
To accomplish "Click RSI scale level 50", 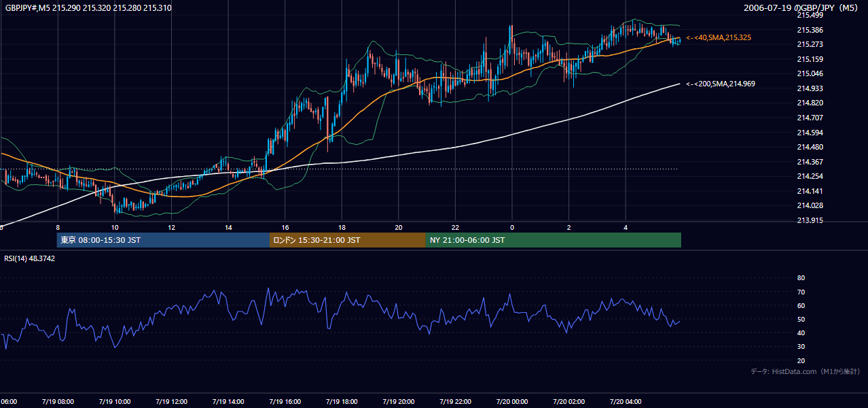I will [801, 320].
